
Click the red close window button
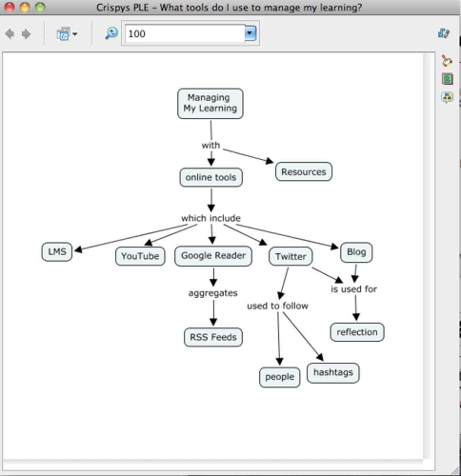10,7
